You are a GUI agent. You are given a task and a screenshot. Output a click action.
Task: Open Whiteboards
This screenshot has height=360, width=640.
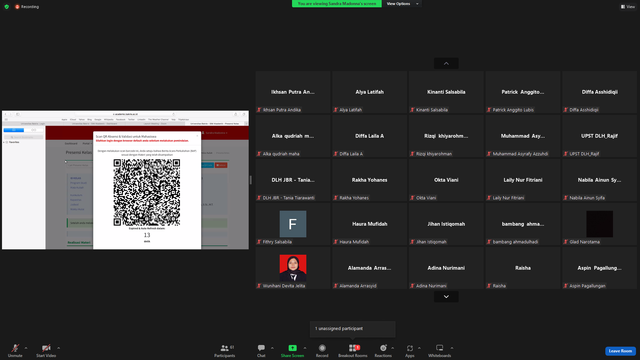click(440, 350)
